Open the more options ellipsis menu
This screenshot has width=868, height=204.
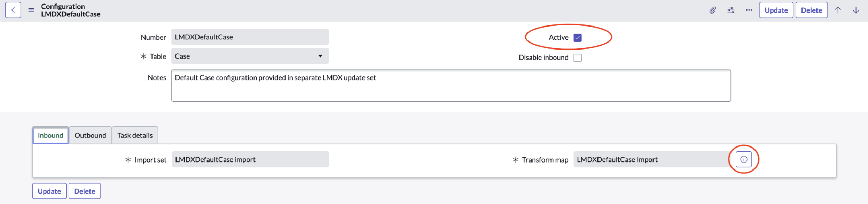749,10
